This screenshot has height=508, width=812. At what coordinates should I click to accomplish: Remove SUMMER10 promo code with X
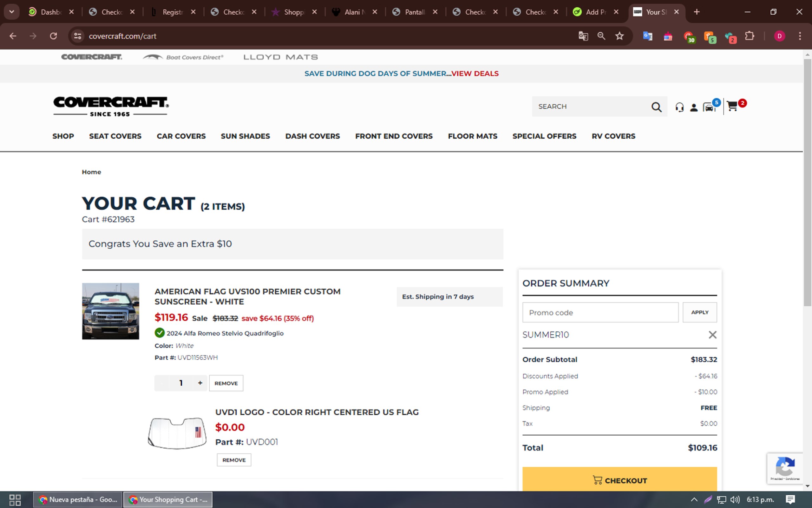pyautogui.click(x=712, y=335)
